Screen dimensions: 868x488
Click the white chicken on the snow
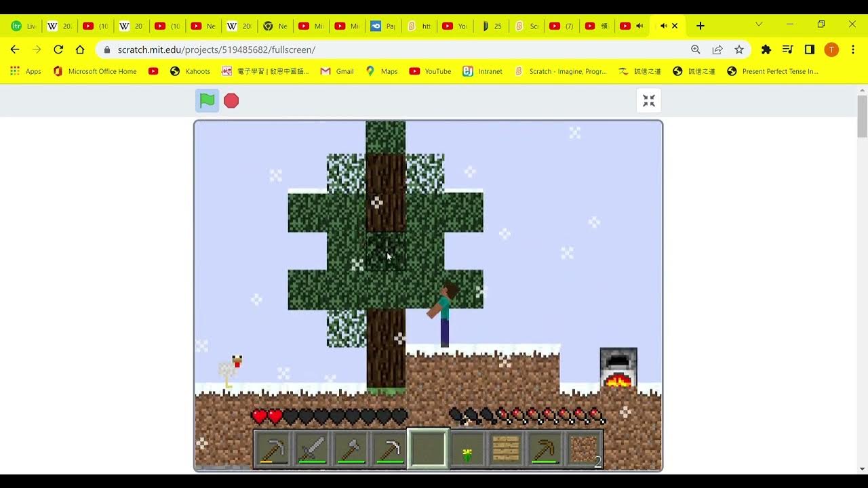[x=231, y=371]
